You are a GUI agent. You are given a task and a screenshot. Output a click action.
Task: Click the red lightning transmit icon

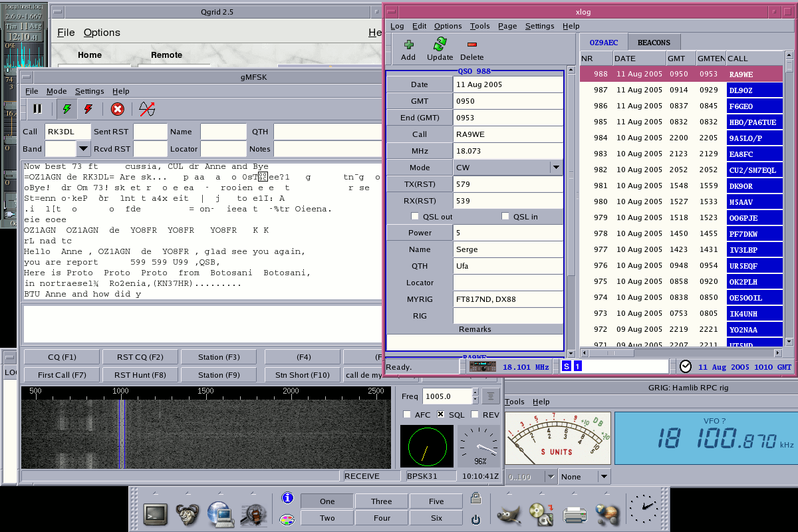[x=88, y=109]
